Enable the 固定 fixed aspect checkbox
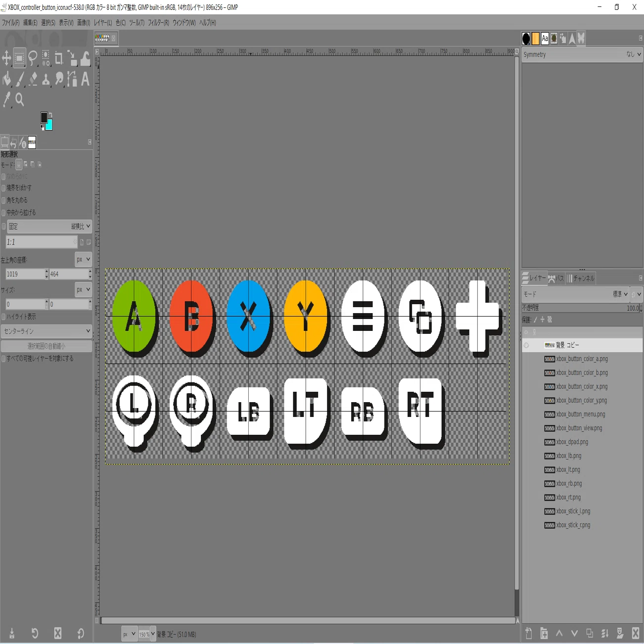644x644 pixels. click(x=3, y=227)
